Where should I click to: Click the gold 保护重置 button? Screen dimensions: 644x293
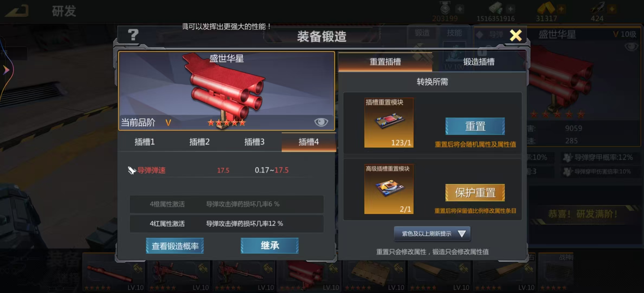click(475, 193)
